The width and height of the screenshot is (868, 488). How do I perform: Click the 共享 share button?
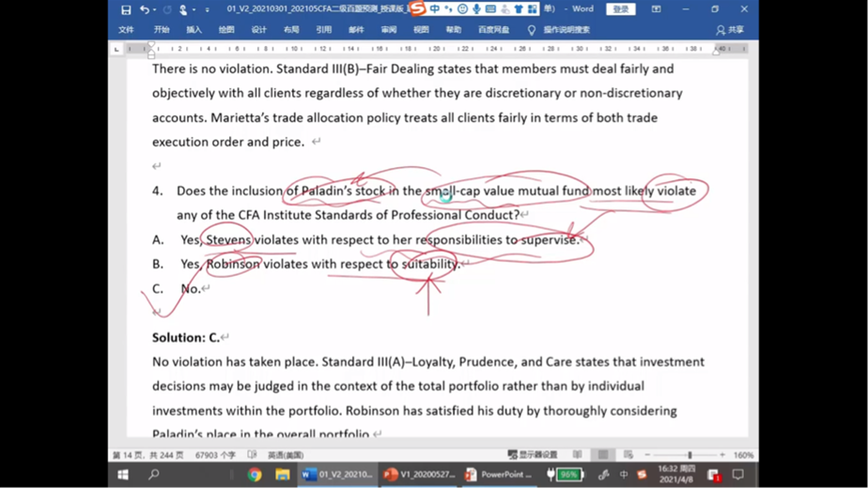click(730, 30)
